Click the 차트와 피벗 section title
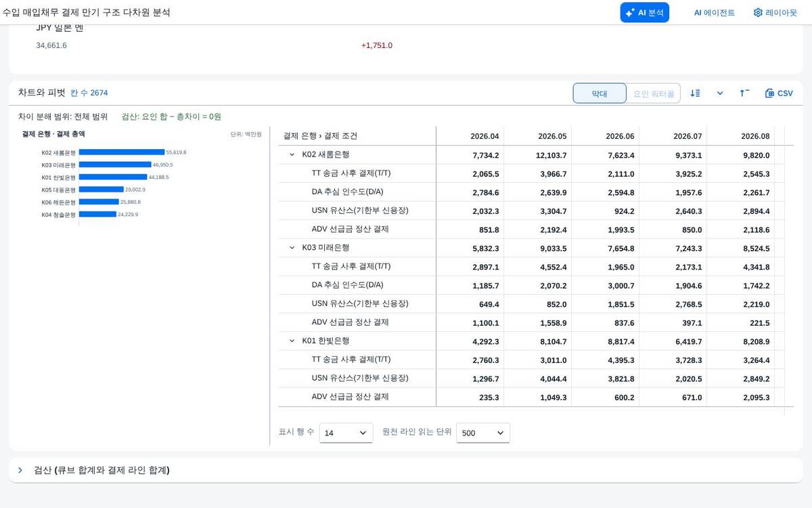 pyautogui.click(x=42, y=93)
